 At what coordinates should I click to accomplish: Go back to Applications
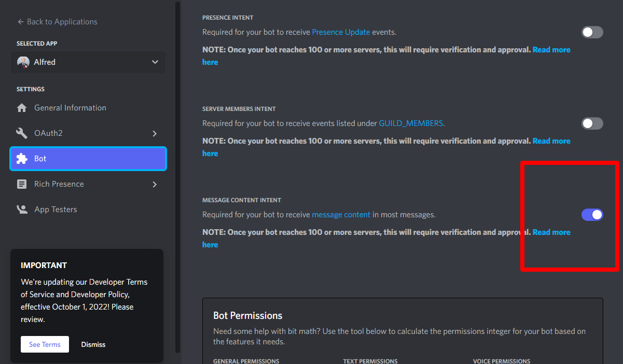point(57,22)
